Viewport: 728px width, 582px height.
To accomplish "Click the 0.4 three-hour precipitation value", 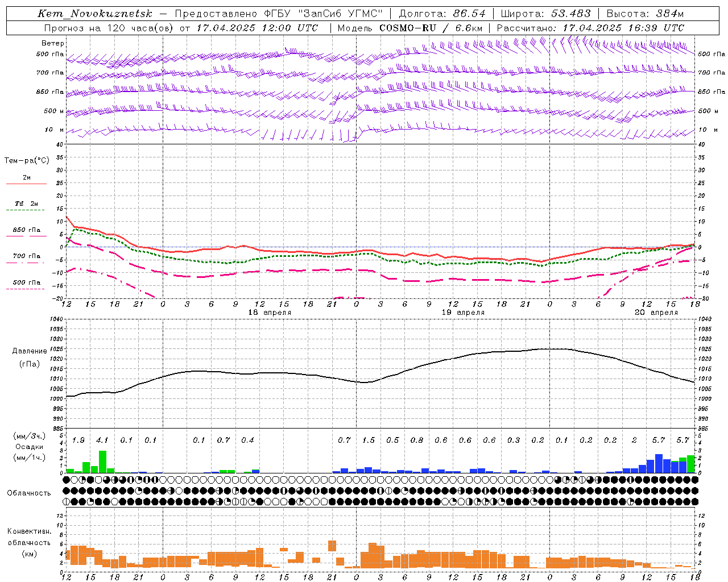I will tap(247, 440).
